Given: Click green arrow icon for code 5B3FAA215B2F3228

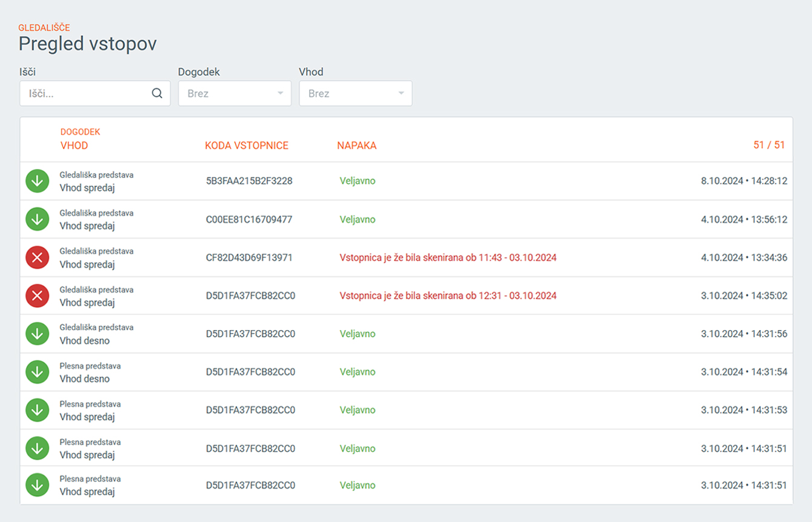Looking at the screenshot, I should click(x=38, y=181).
